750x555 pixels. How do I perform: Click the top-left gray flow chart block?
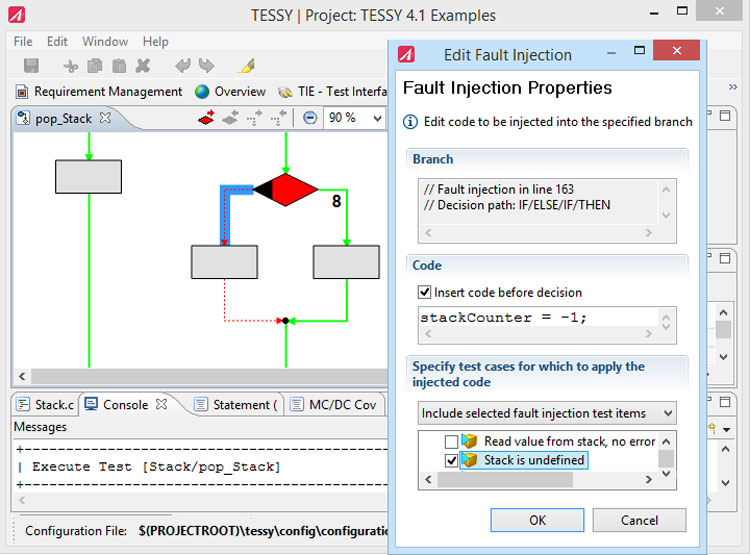[x=88, y=177]
